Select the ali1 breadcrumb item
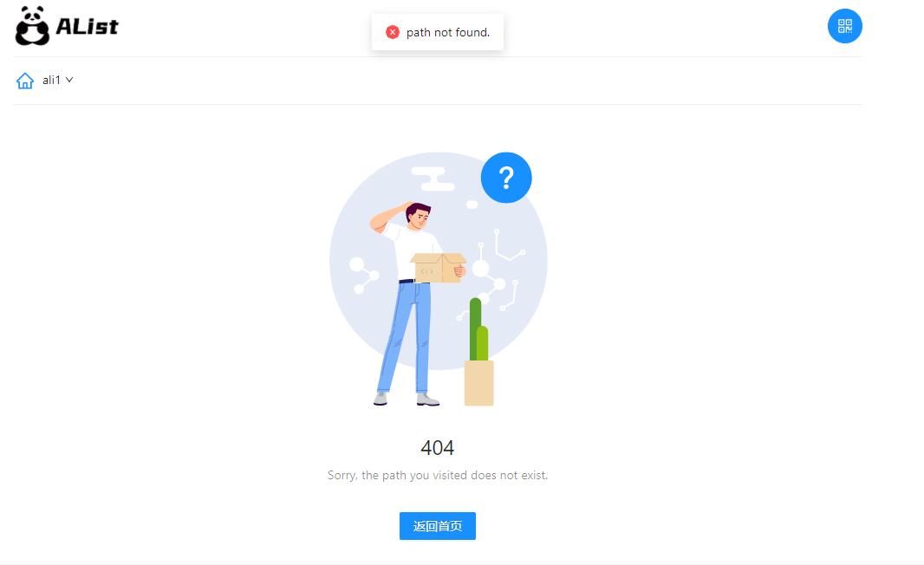The height and width of the screenshot is (565, 924). point(51,80)
